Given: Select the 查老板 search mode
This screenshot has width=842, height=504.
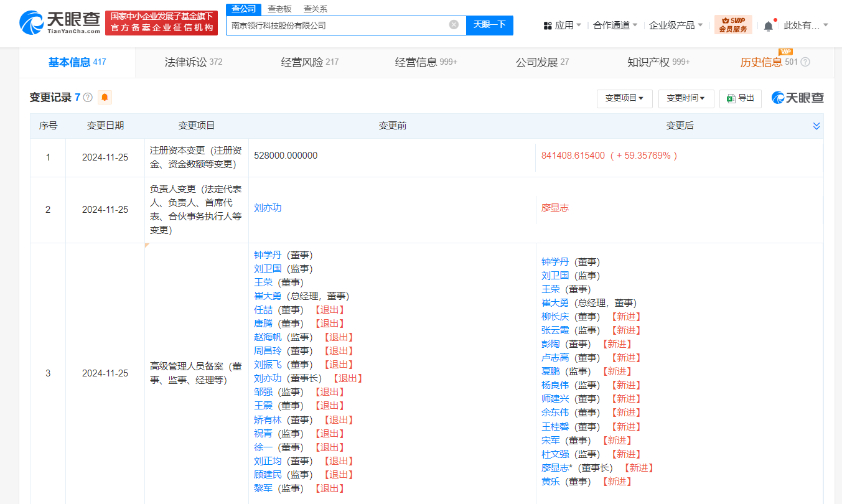Looking at the screenshot, I should click(279, 9).
